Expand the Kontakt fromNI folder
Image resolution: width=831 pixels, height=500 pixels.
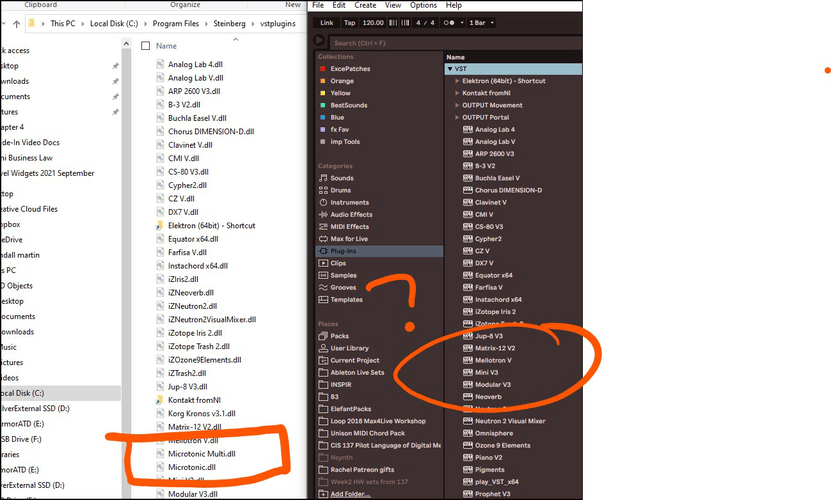pos(457,93)
